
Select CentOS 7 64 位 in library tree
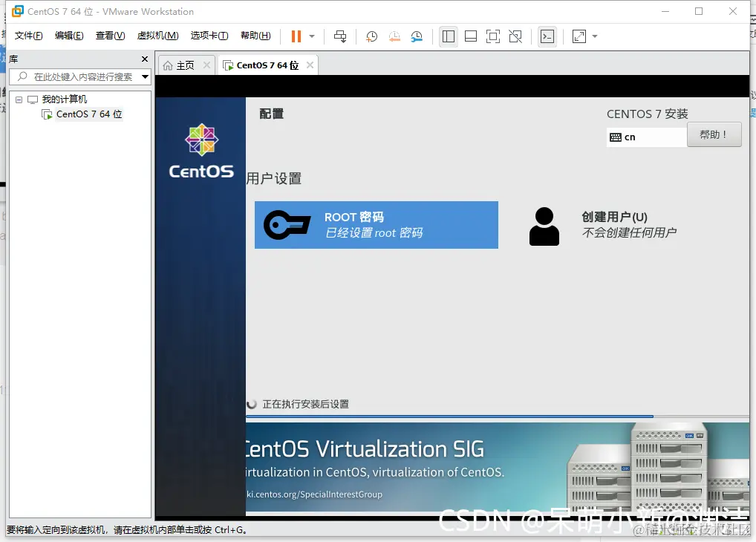click(88, 114)
